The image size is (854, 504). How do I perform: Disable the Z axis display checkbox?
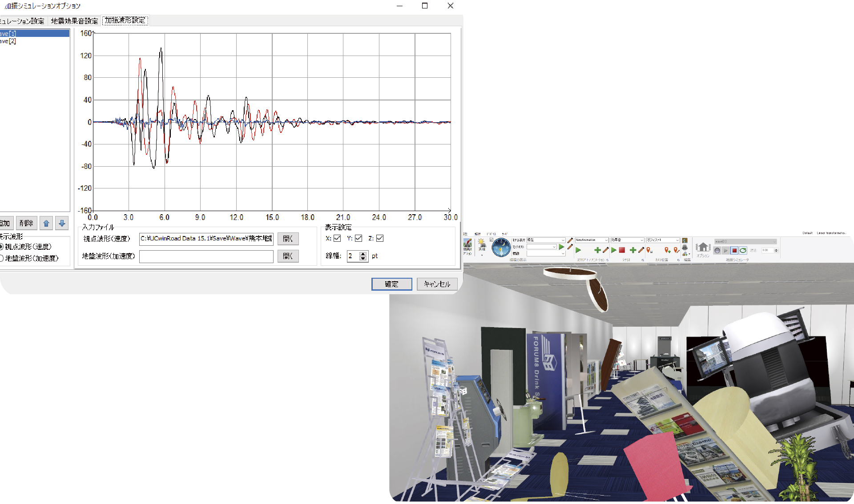click(x=380, y=238)
